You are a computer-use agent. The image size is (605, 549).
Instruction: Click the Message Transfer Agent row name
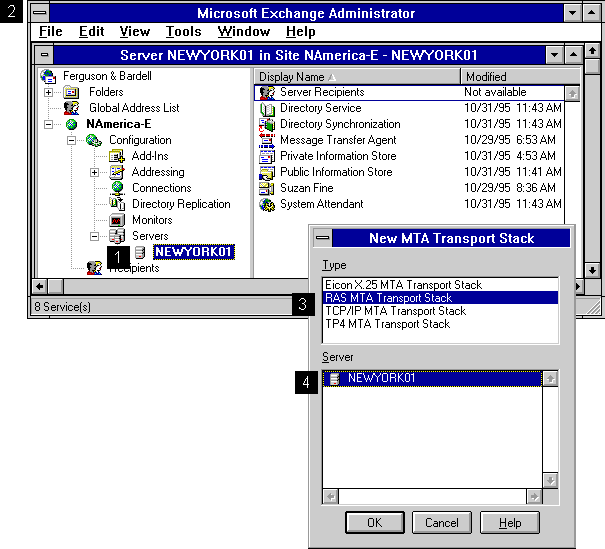click(x=338, y=140)
